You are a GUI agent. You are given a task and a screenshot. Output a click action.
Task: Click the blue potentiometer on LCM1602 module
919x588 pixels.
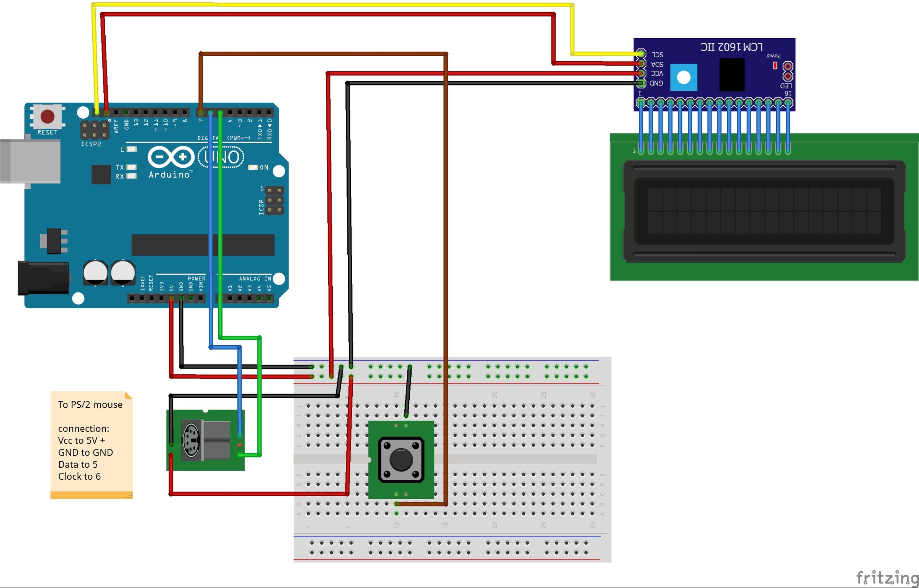tap(684, 77)
